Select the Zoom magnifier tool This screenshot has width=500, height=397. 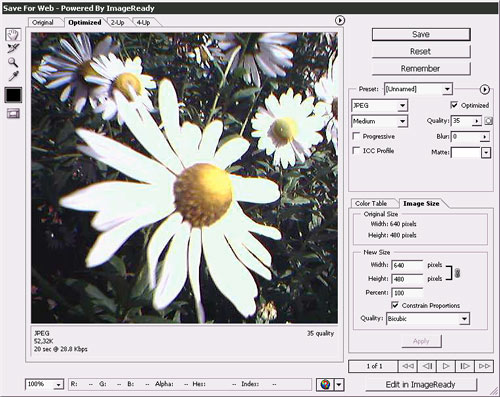[13, 62]
